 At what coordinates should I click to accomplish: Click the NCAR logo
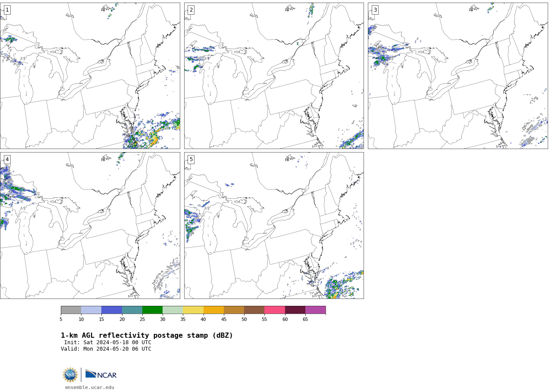tap(101, 374)
